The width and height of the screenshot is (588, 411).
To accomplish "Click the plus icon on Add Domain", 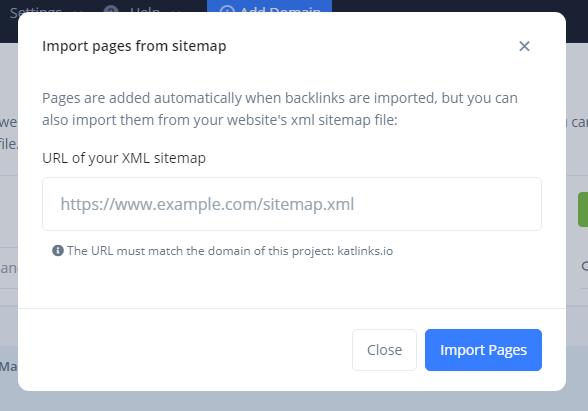I will pyautogui.click(x=227, y=9).
